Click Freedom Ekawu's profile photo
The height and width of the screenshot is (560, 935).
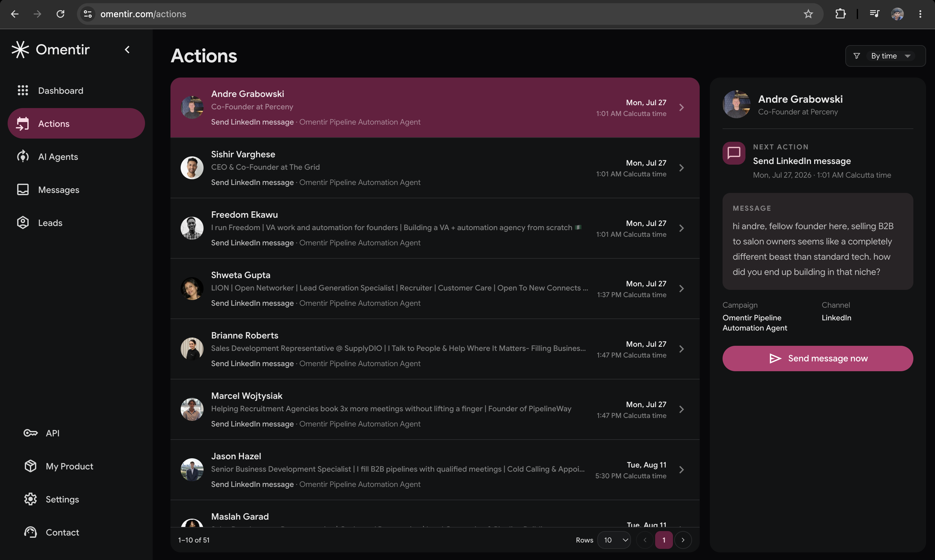(192, 228)
